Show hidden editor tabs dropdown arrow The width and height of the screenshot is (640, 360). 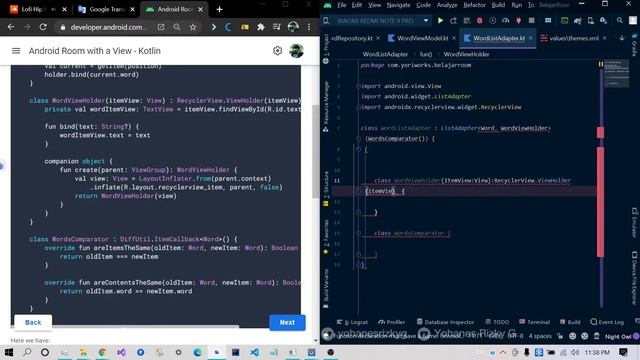tap(622, 38)
